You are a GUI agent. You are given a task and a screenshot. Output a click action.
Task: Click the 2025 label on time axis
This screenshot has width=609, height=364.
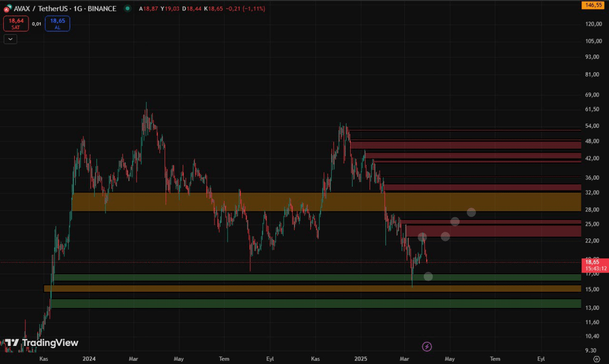(360, 359)
